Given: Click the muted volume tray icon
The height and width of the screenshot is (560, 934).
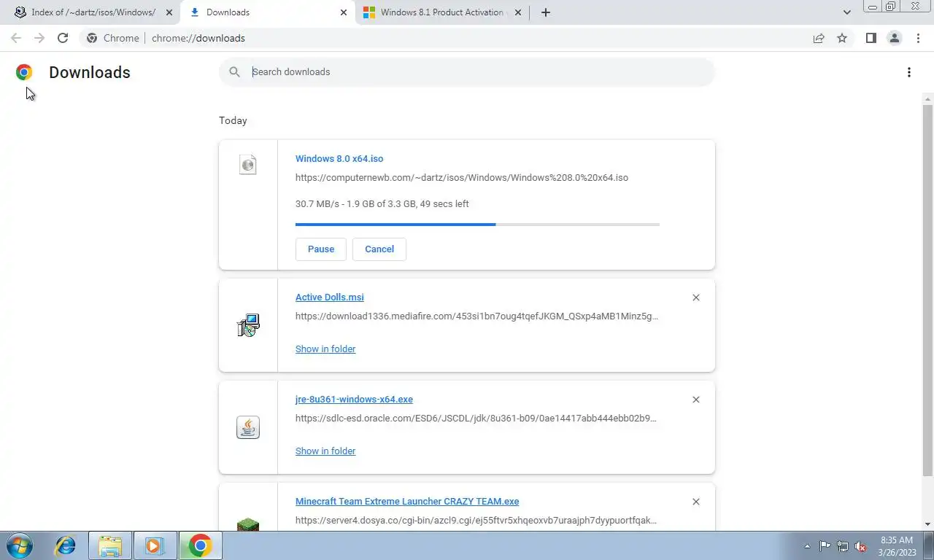Looking at the screenshot, I should [861, 546].
